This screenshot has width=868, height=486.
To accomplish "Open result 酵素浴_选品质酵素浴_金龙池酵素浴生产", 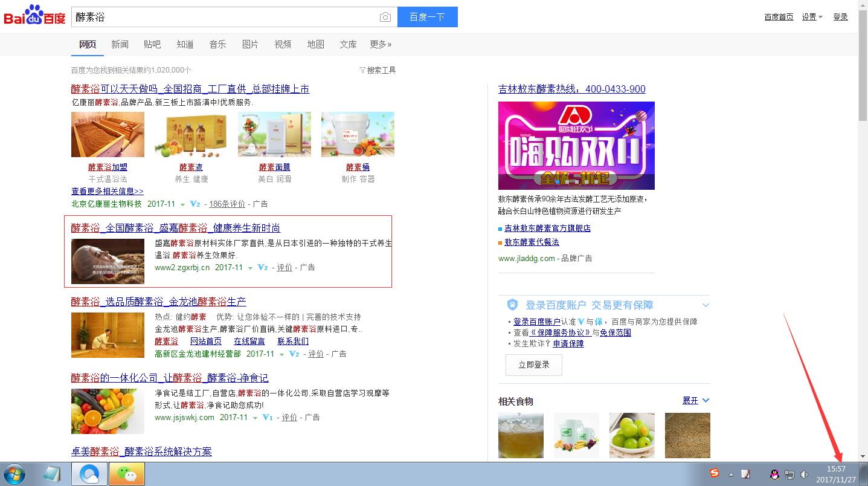I will pos(159,302).
